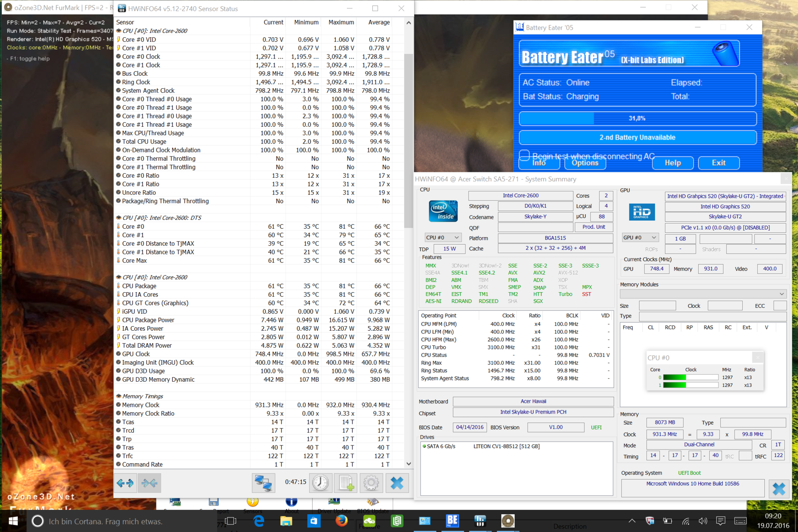Click the Help button in Battery Eater
This screenshot has width=798, height=532.
click(x=673, y=163)
